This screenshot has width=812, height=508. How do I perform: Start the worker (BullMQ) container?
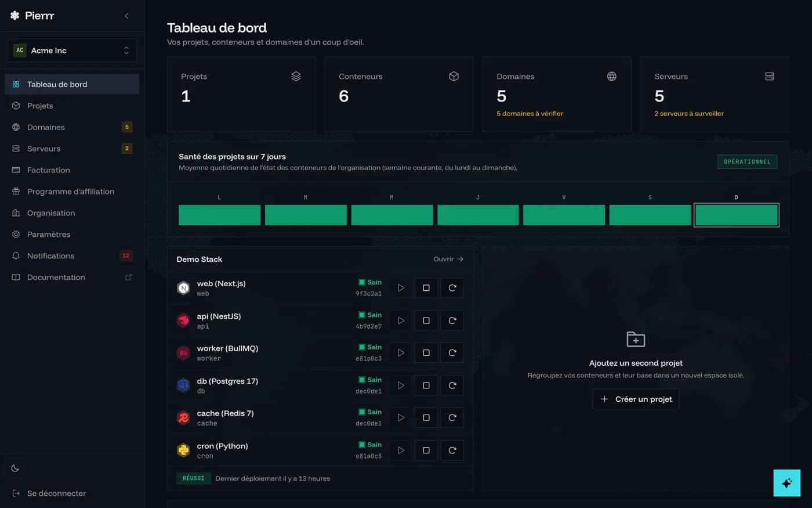[x=401, y=353]
